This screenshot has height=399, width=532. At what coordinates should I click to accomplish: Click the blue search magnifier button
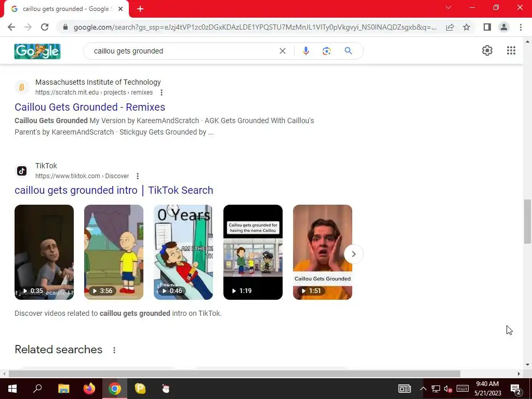coord(348,51)
